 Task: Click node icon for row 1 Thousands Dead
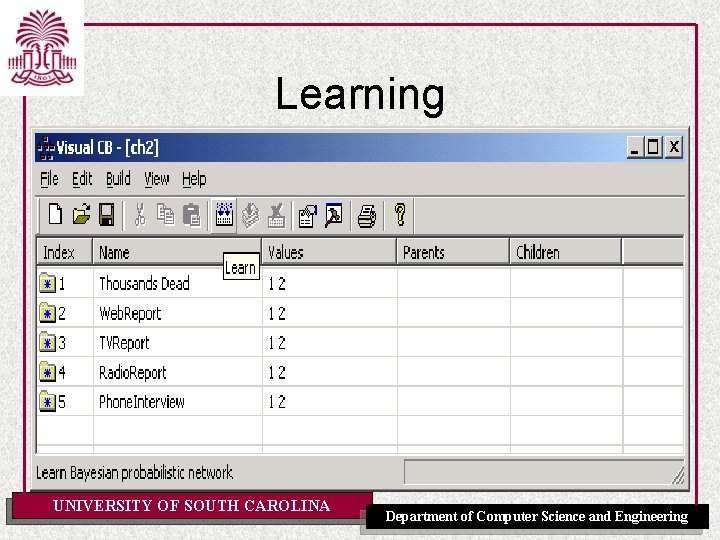pyautogui.click(x=47, y=283)
